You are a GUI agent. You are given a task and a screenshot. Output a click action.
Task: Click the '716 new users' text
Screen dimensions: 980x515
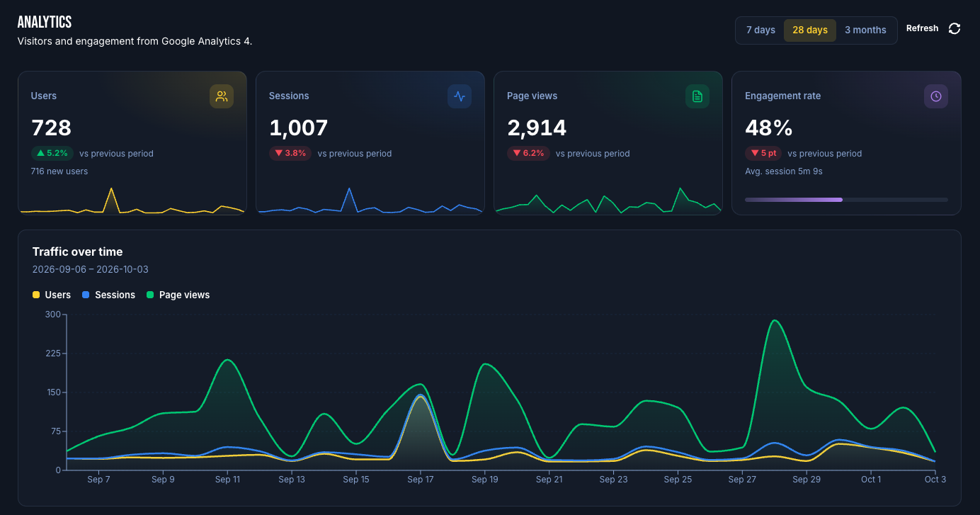pos(59,171)
